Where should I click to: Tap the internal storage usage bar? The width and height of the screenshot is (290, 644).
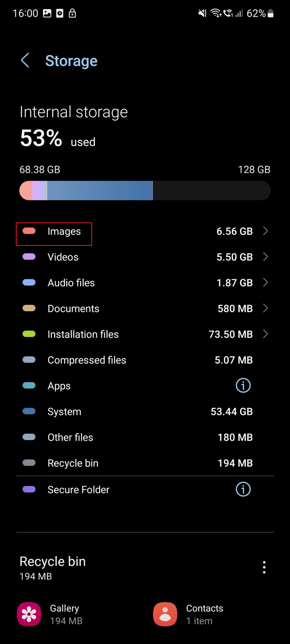145,191
